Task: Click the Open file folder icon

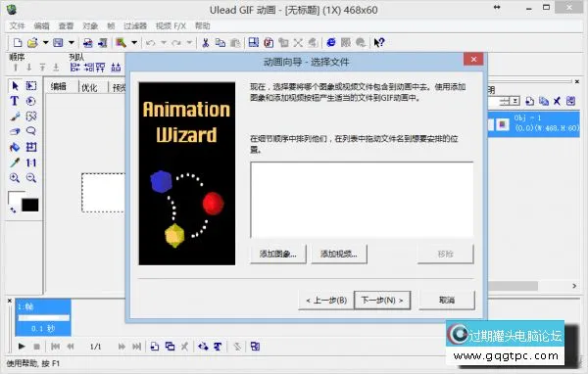Action: coord(32,43)
